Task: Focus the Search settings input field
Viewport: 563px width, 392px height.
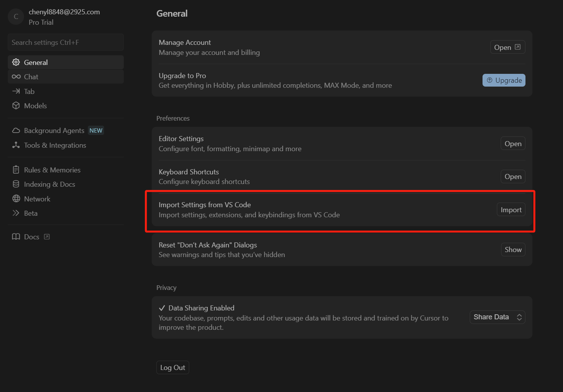Action: tap(66, 43)
